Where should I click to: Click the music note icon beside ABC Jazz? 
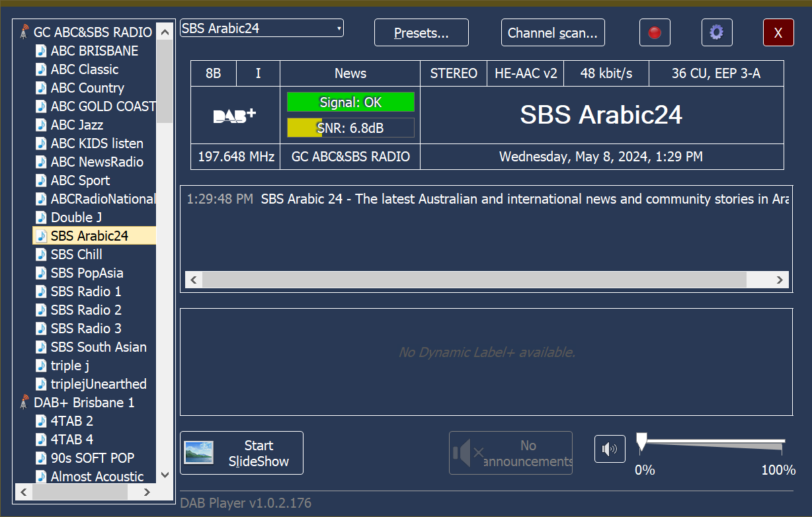click(42, 125)
